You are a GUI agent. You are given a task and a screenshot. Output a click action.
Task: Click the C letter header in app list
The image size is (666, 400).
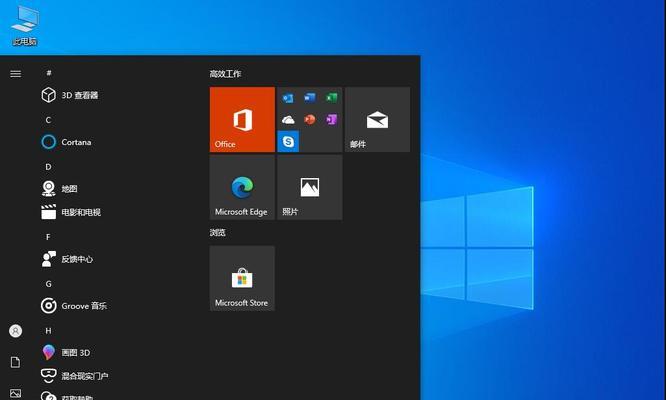[x=48, y=120]
